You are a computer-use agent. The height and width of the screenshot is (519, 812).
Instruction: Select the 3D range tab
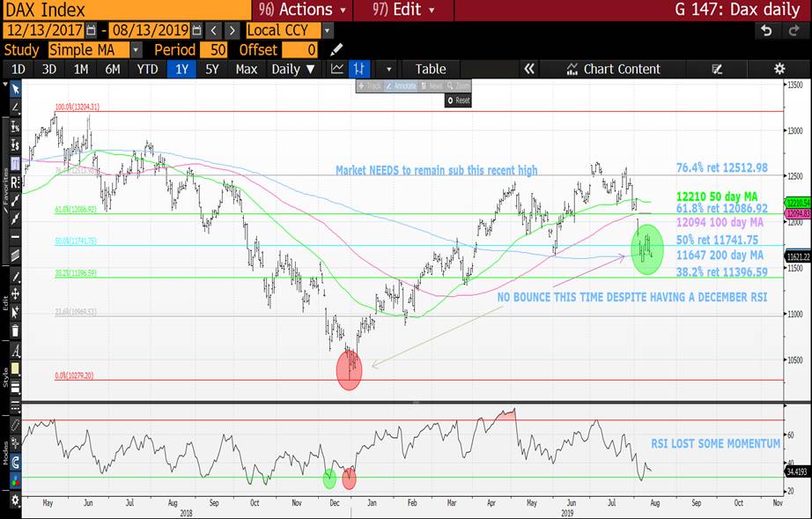pos(49,69)
